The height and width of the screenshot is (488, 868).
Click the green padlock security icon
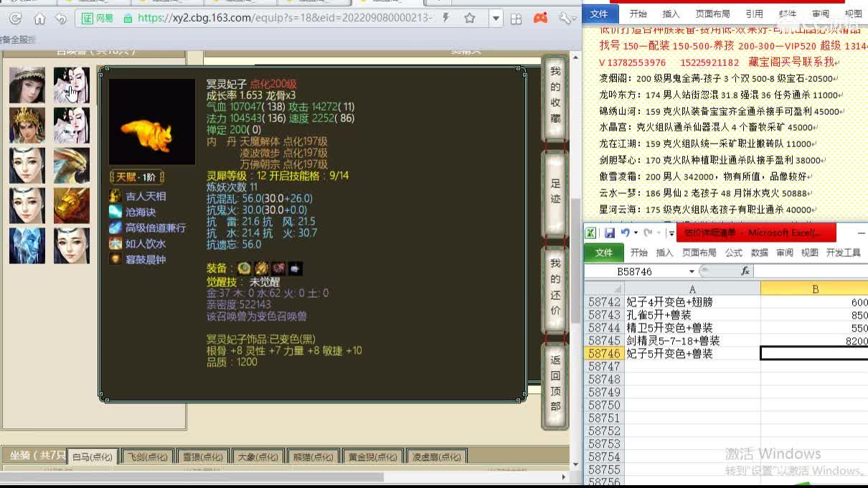click(x=128, y=19)
